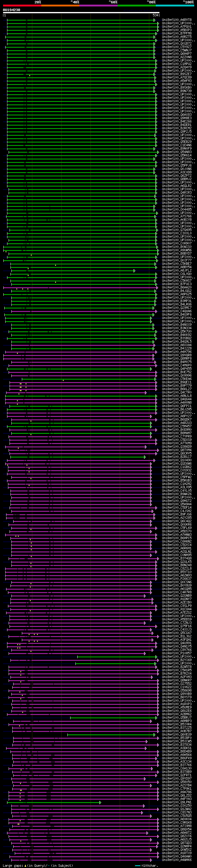Viewport: 197px width, 868px height.
Task: Select the query ID AU194230
Action: pos(11,10)
